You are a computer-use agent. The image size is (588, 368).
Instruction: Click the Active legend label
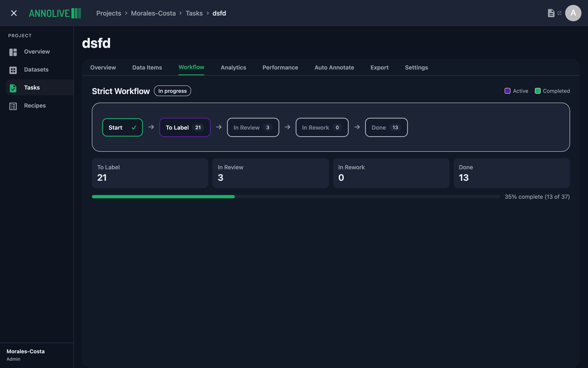(x=520, y=91)
